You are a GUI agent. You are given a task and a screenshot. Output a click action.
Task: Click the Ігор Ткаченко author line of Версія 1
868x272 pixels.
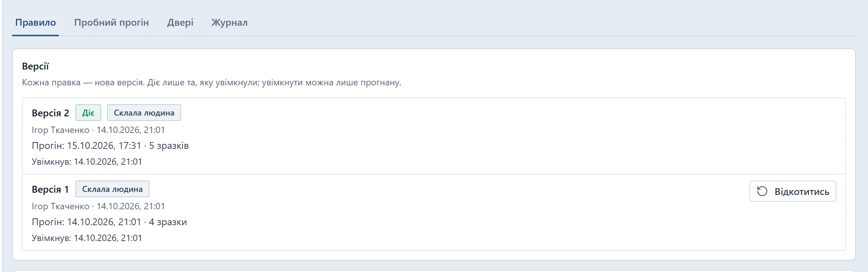tap(98, 206)
